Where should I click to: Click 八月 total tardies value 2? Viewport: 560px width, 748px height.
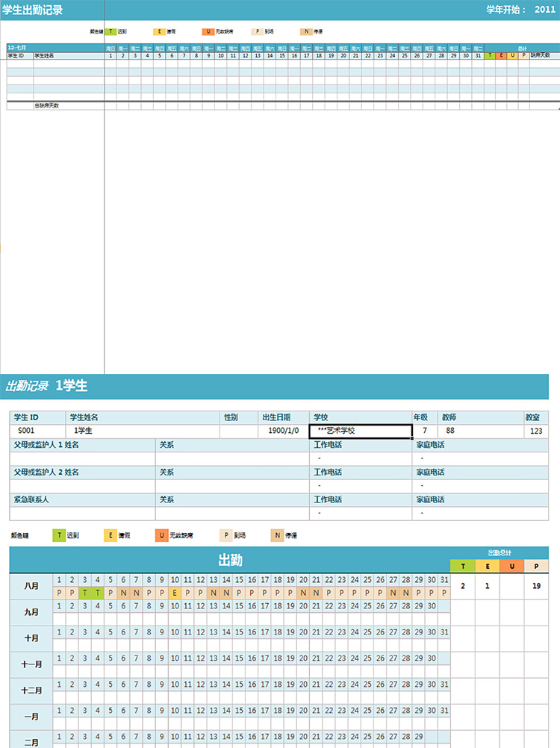tap(463, 586)
